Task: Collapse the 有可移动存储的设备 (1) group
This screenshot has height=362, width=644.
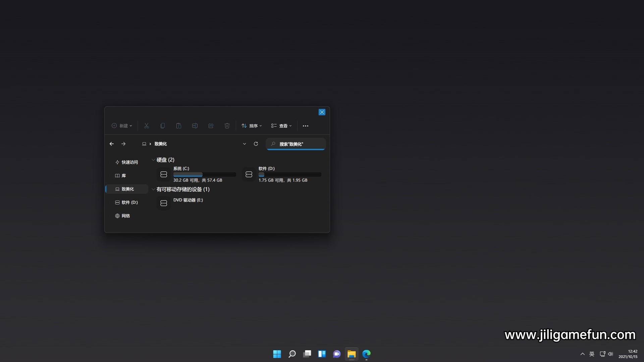Action: 153,189
